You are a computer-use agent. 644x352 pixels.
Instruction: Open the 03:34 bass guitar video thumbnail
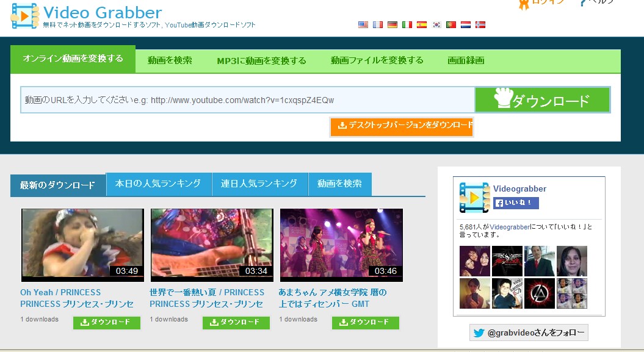pyautogui.click(x=212, y=245)
